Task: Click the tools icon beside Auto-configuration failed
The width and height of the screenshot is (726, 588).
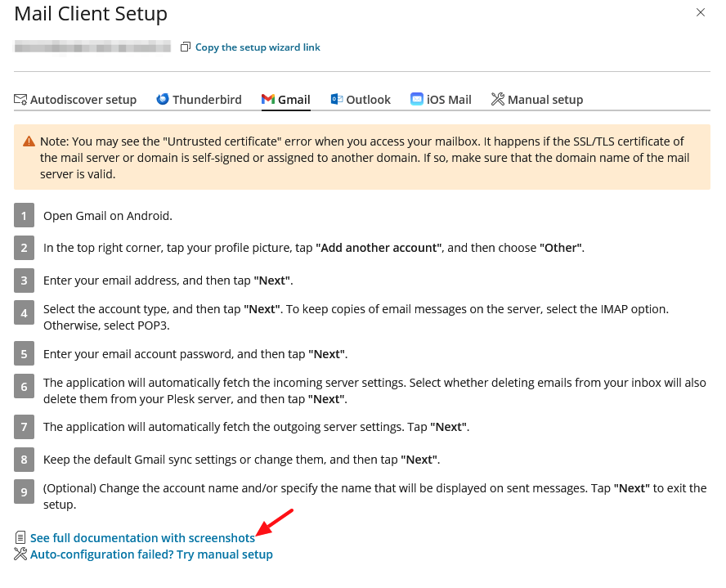Action: click(20, 554)
